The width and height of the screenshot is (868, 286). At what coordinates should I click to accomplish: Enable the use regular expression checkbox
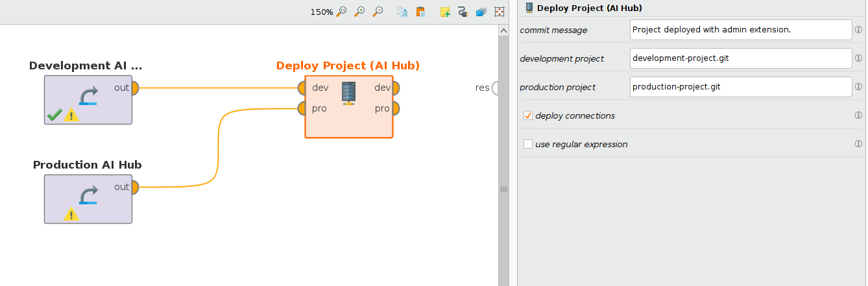[528, 145]
